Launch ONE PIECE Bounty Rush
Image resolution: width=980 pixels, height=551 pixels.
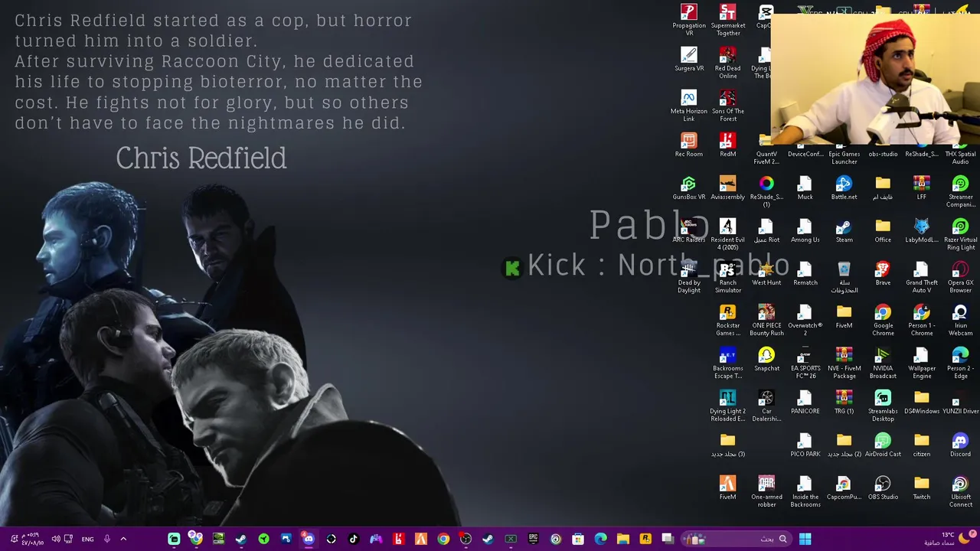(766, 320)
